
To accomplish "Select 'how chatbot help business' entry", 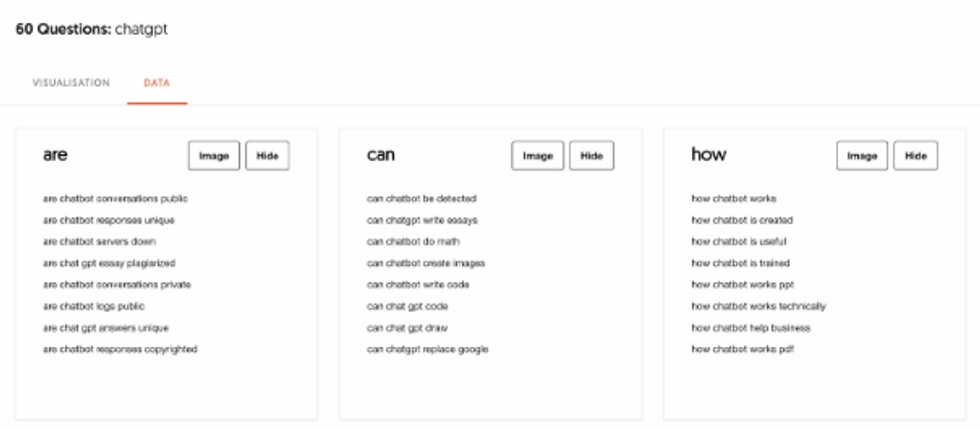I will pyautogui.click(x=750, y=328).
